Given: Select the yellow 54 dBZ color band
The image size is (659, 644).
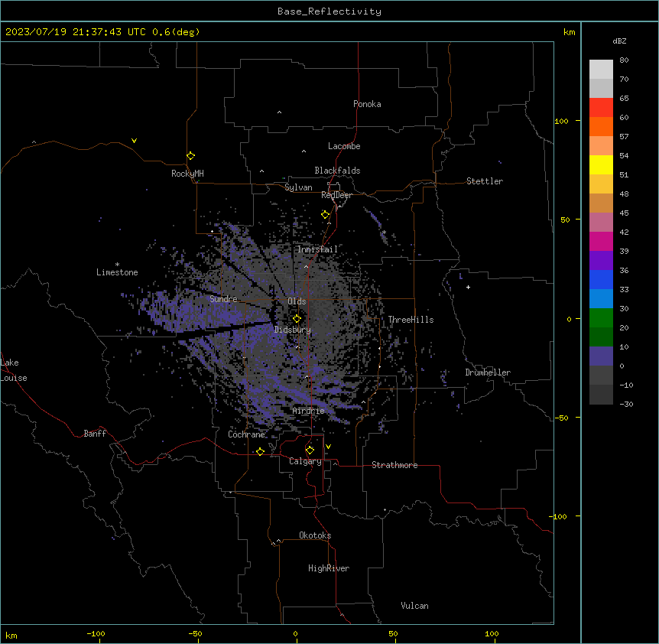Looking at the screenshot, I should click(601, 164).
